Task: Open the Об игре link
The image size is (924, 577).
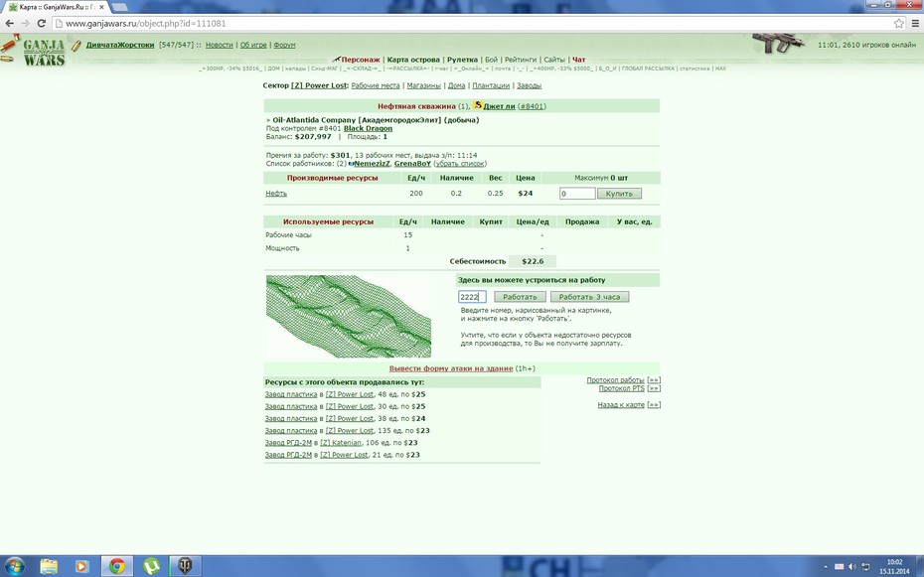Action: pos(253,45)
